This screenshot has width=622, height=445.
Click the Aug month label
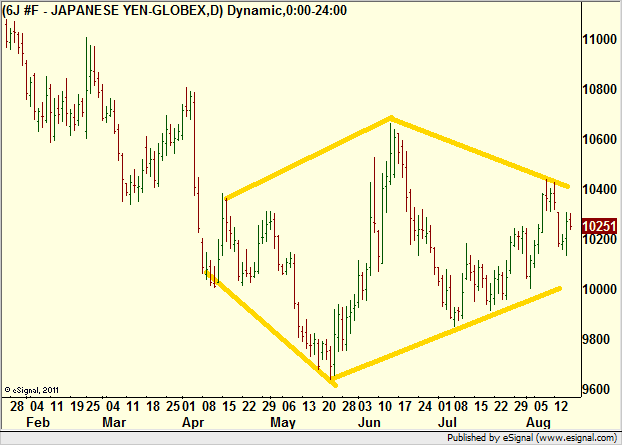538,423
